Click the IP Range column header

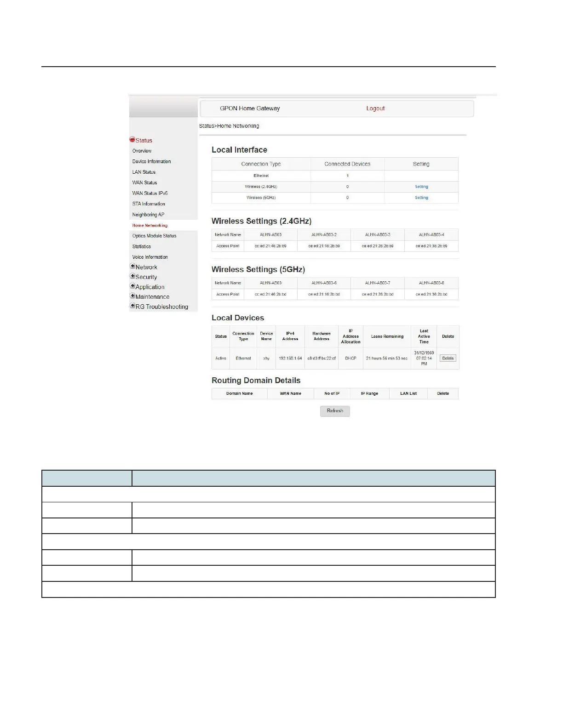(369, 393)
